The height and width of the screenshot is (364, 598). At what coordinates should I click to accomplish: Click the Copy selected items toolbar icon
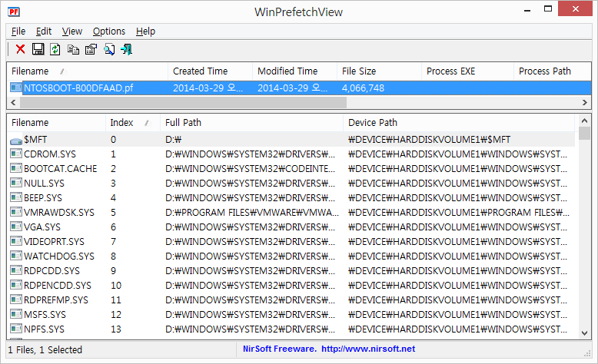click(x=73, y=50)
